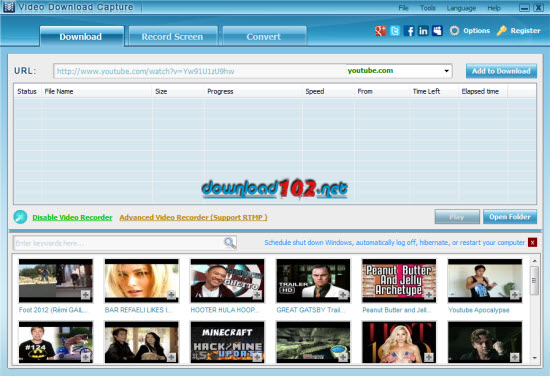The image size is (550, 376).
Task: Open the Tools menu
Action: [x=428, y=8]
